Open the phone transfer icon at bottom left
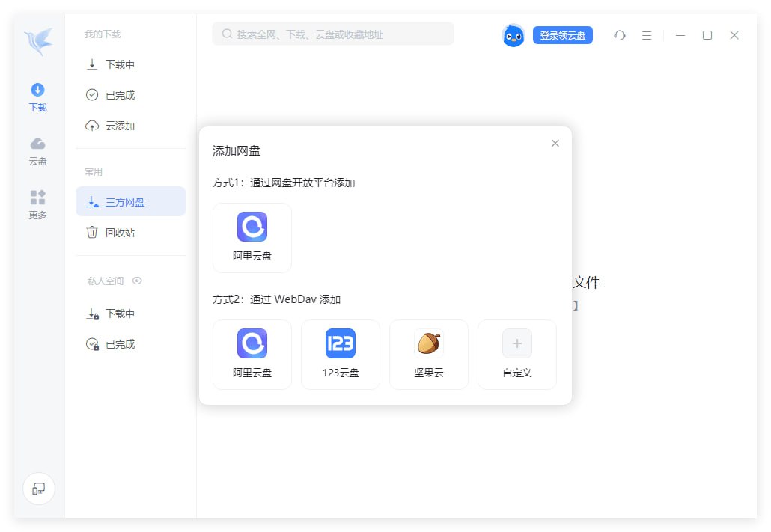 click(38, 489)
